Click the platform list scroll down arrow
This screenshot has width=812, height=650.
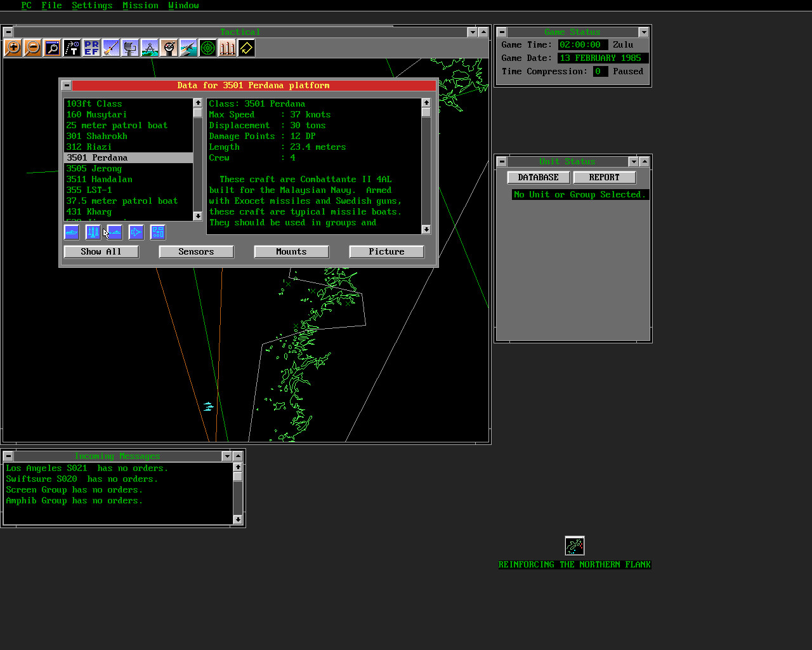coord(198,216)
